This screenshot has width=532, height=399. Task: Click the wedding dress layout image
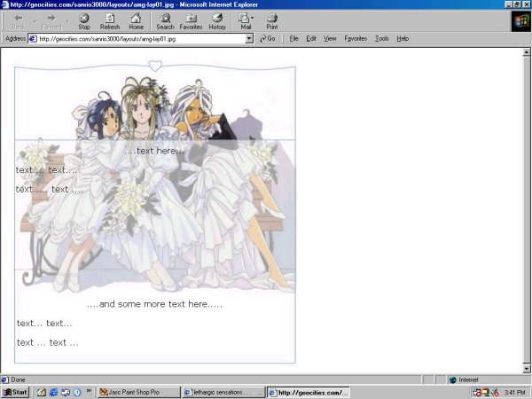tap(155, 212)
